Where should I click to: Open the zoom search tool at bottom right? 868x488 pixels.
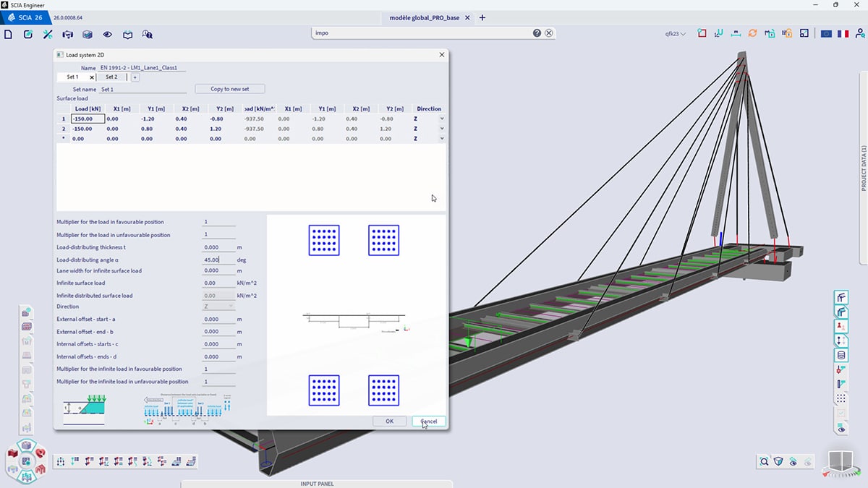pos(765,461)
